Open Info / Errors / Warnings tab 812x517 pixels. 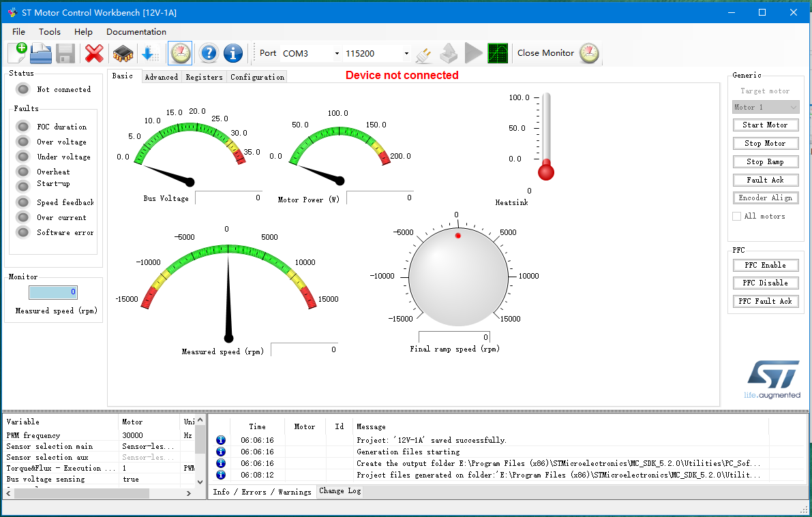[x=262, y=492]
